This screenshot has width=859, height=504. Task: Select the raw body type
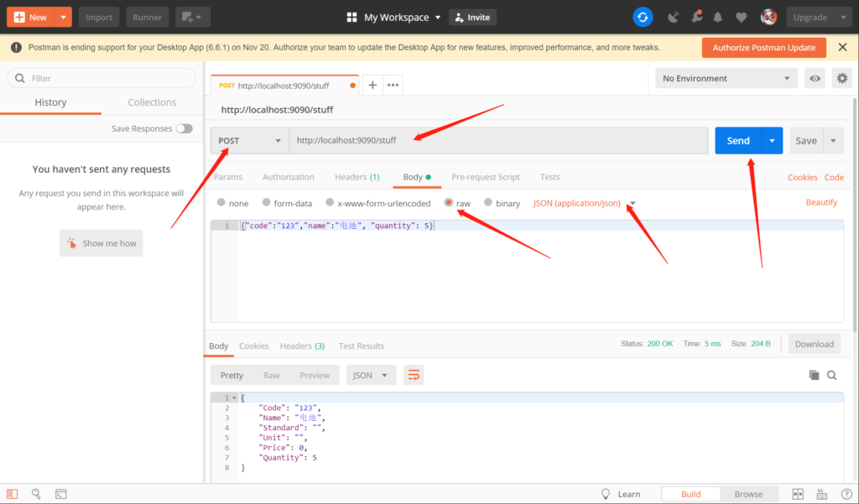[x=449, y=203]
